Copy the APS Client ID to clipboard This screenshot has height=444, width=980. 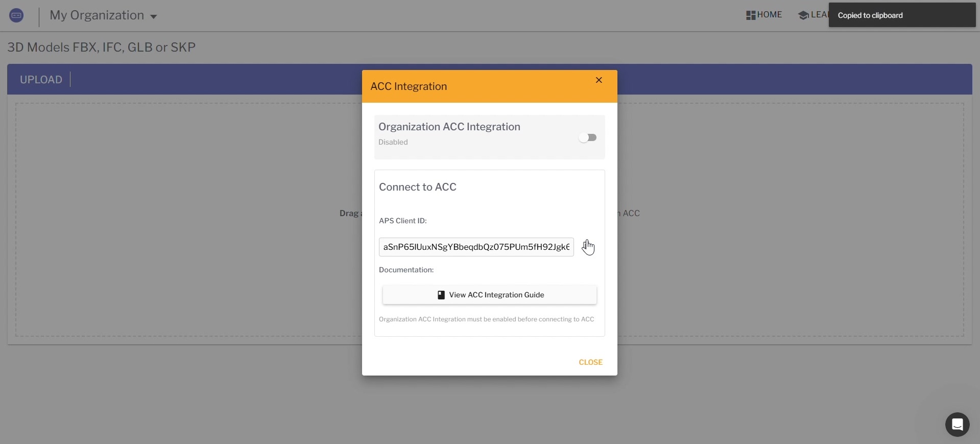coord(588,247)
